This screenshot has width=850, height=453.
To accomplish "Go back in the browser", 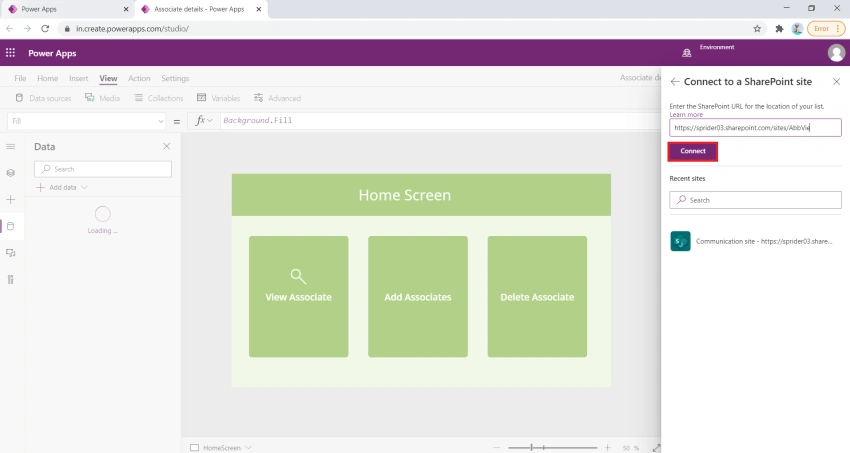I will coord(10,29).
